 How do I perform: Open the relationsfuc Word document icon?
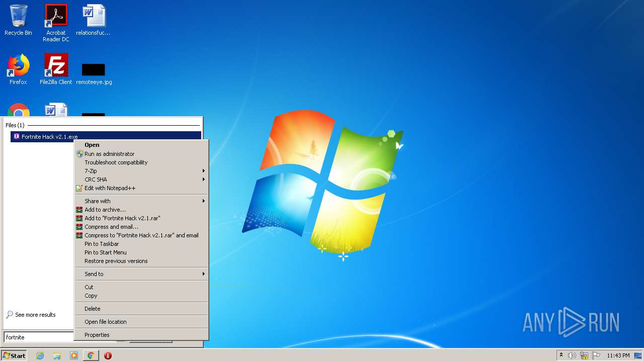(x=94, y=20)
